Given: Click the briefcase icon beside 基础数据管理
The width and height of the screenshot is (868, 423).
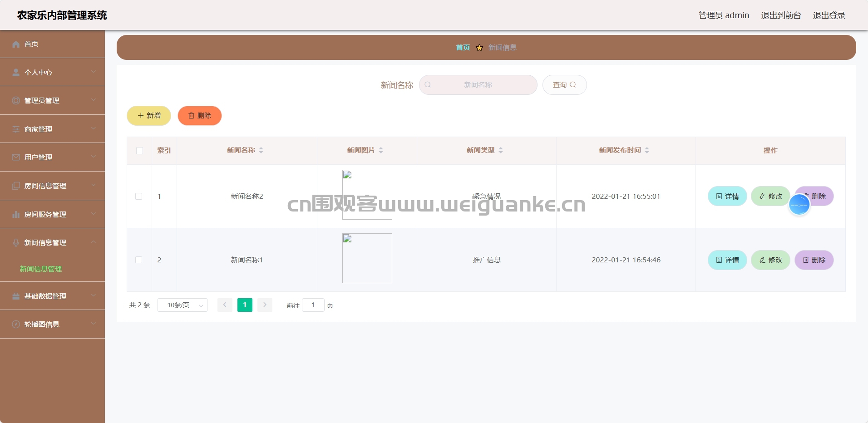Looking at the screenshot, I should pyautogui.click(x=16, y=296).
